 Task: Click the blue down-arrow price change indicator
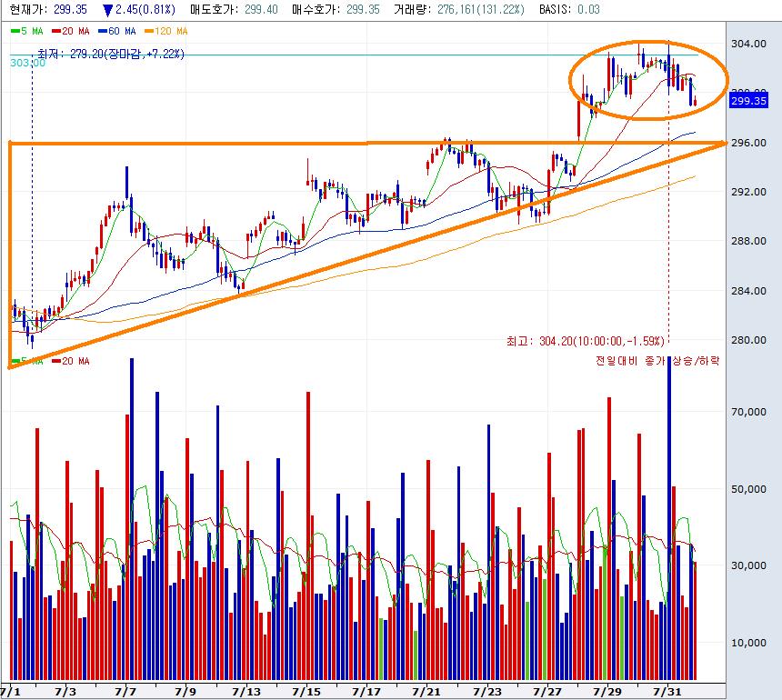click(107, 10)
